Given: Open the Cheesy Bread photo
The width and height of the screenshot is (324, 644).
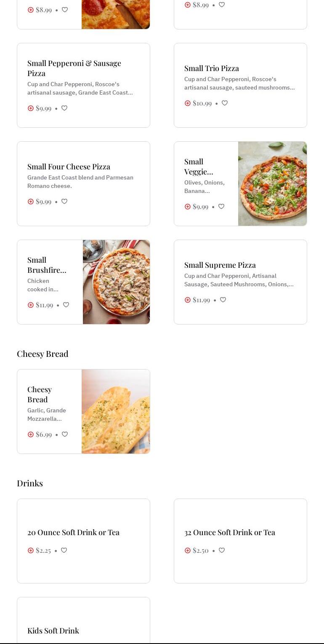Looking at the screenshot, I should [116, 412].
